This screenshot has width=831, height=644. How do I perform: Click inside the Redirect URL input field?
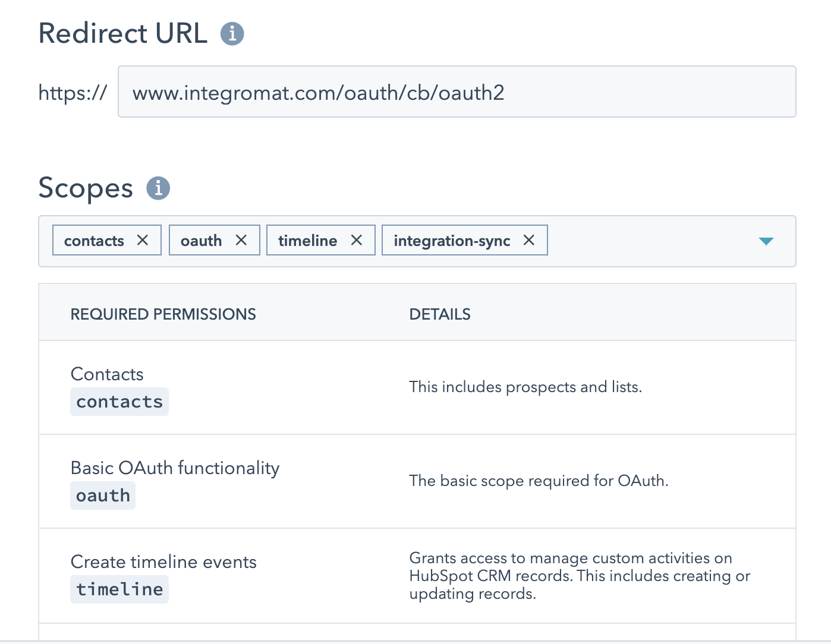click(x=457, y=91)
